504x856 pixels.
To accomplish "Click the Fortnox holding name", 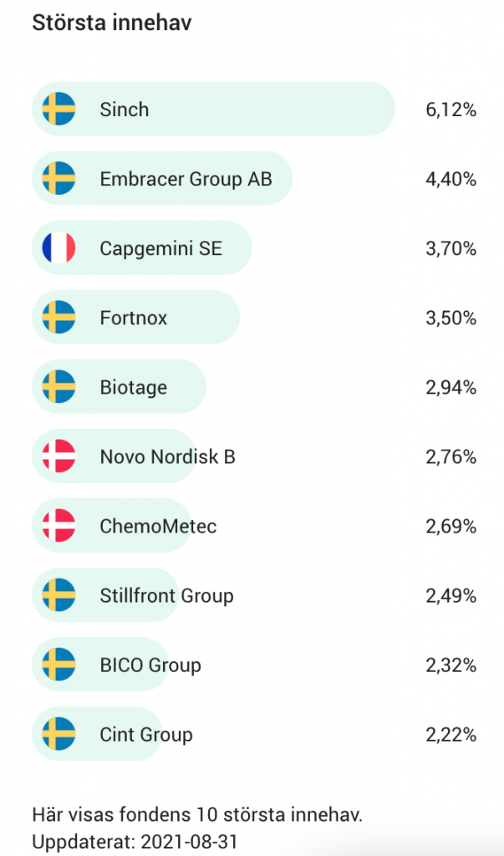I will (133, 318).
